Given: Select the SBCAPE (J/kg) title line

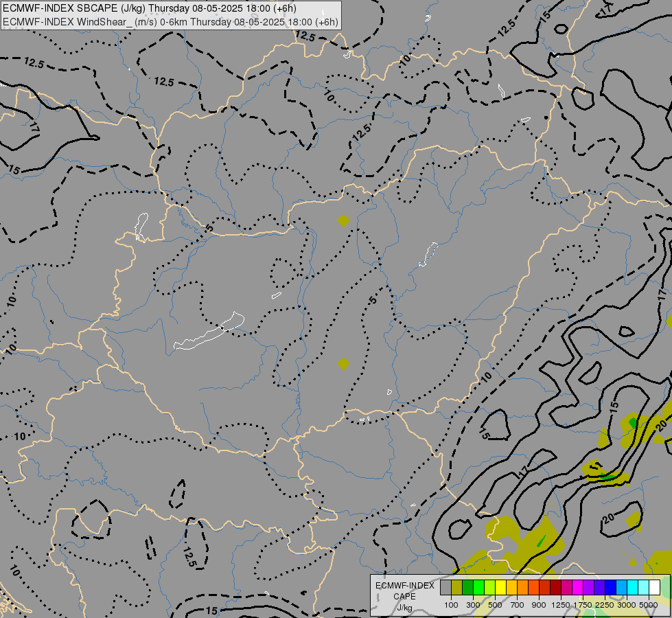Looking at the screenshot, I should click(149, 8).
